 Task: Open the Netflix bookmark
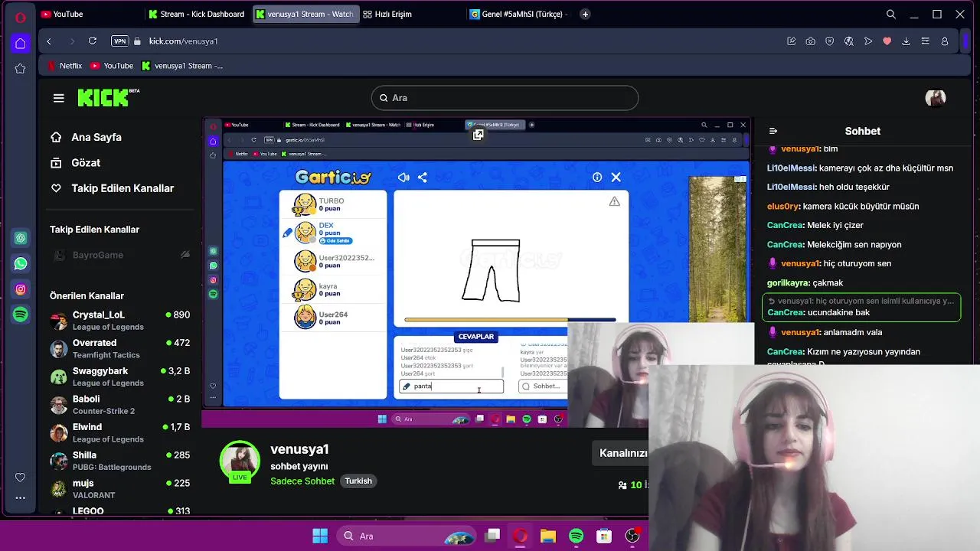pos(65,66)
